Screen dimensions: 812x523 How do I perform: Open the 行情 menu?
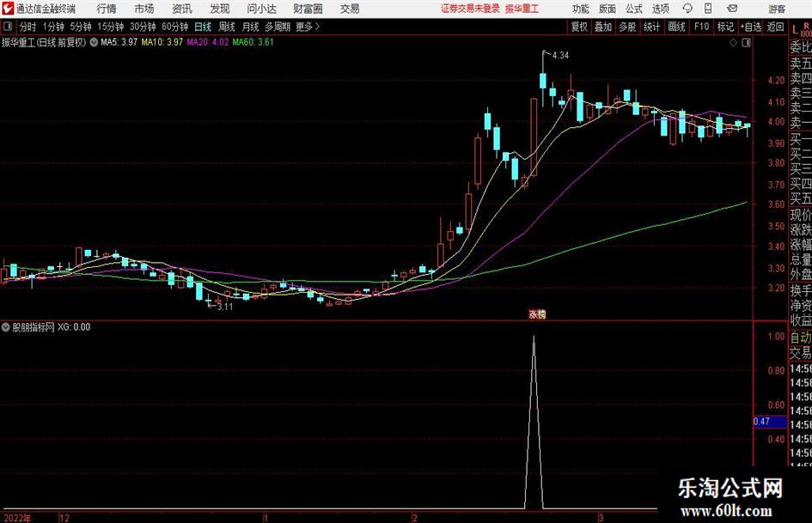point(107,9)
